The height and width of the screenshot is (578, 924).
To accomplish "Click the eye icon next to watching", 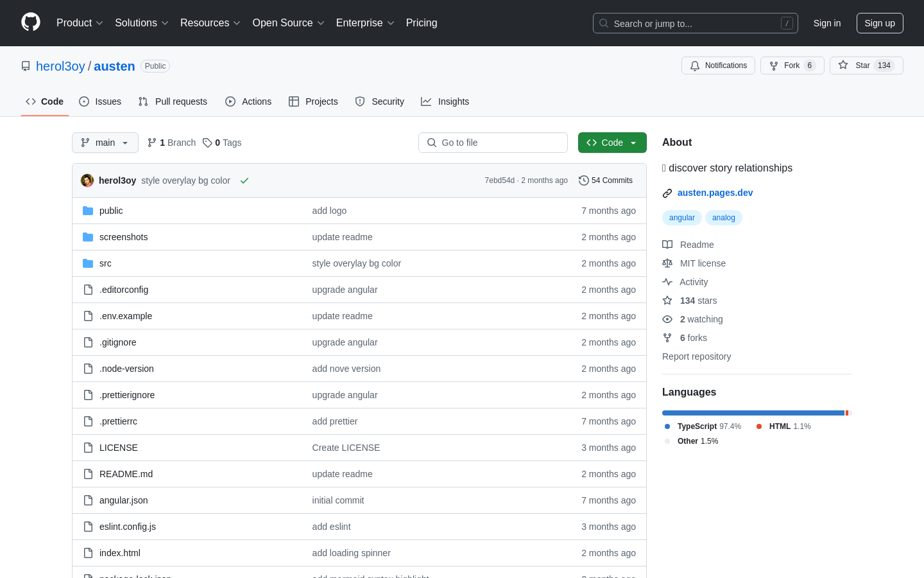I will 667,319.
